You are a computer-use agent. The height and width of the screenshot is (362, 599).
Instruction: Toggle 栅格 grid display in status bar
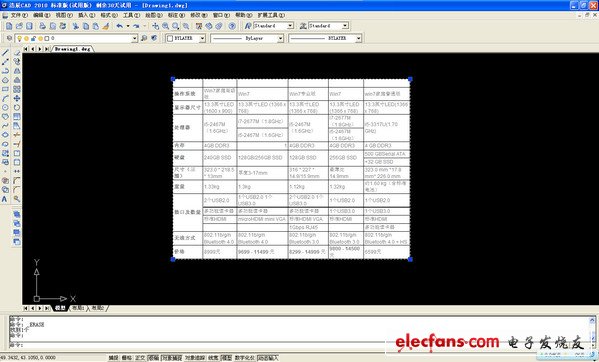click(127, 358)
